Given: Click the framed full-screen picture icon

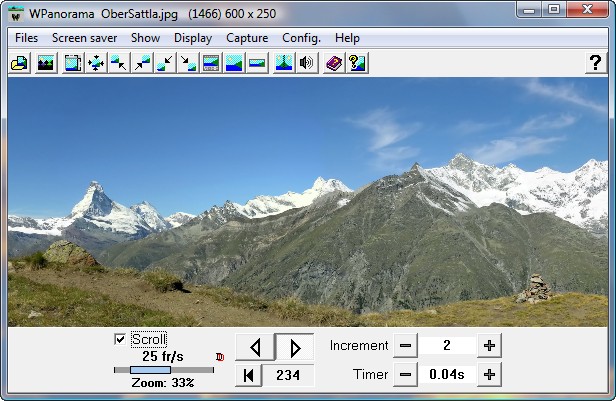Looking at the screenshot, I should point(73,63).
